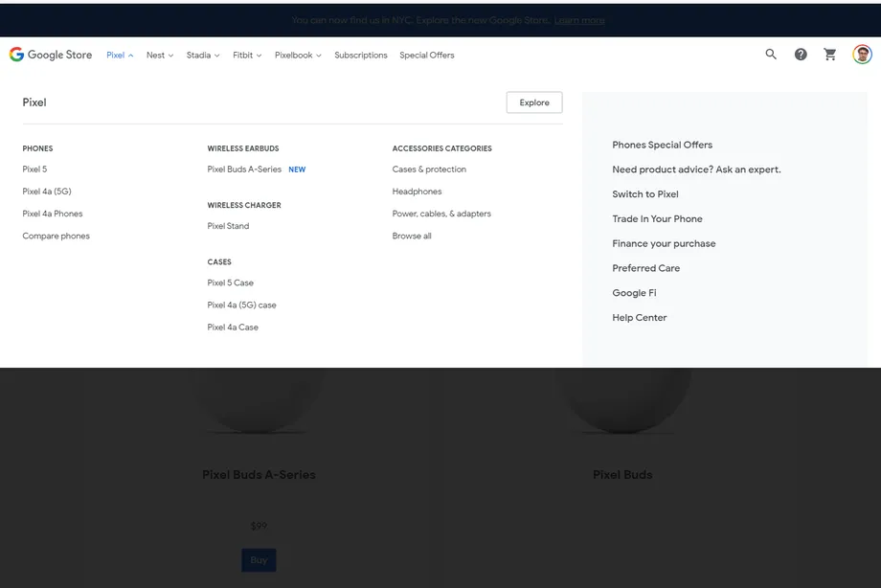881x588 pixels.
Task: Click the WIRELESS CHARGER section heading
Action: click(x=244, y=205)
